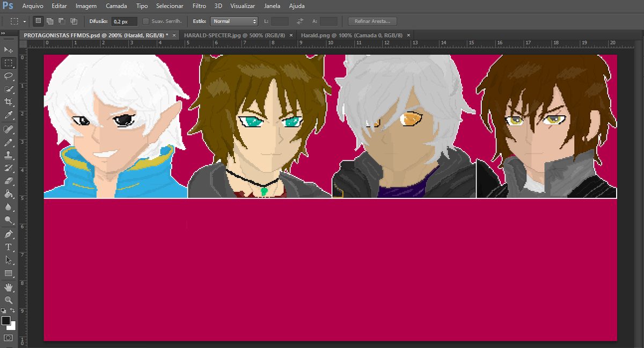Select the Rectangle shape tool
Screen dimensions: 644x348
pos(8,273)
